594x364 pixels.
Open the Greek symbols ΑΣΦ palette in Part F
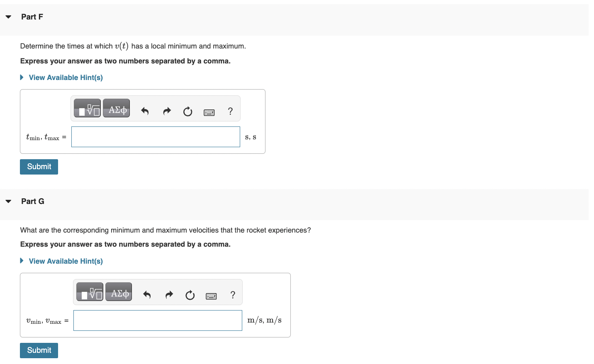click(x=116, y=108)
